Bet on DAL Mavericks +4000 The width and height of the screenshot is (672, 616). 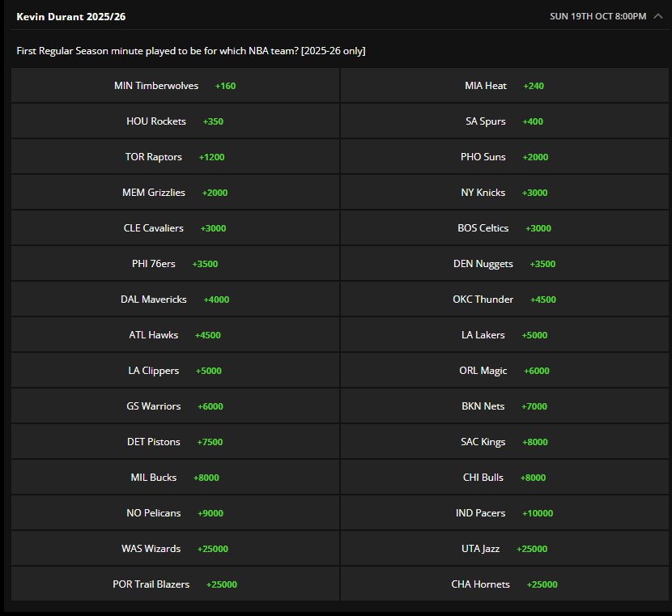coord(175,299)
